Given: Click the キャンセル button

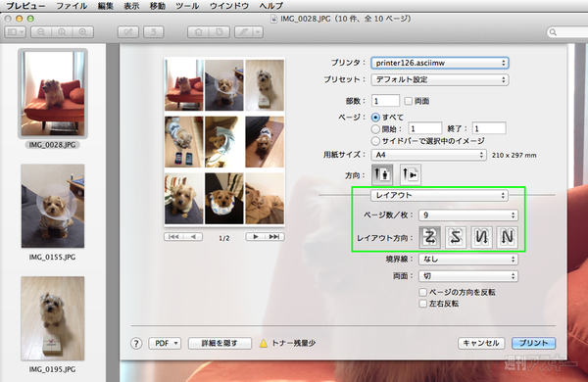Looking at the screenshot, I should click(x=481, y=344).
